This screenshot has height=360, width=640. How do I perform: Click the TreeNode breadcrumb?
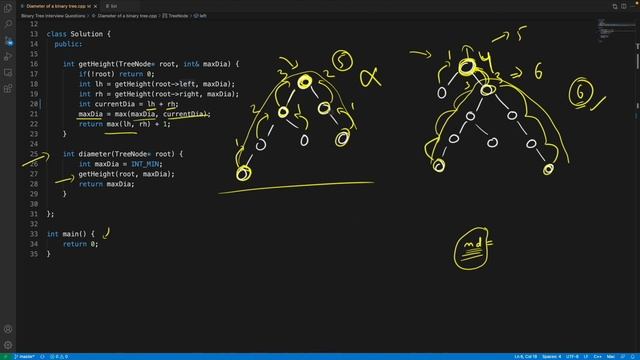point(176,16)
